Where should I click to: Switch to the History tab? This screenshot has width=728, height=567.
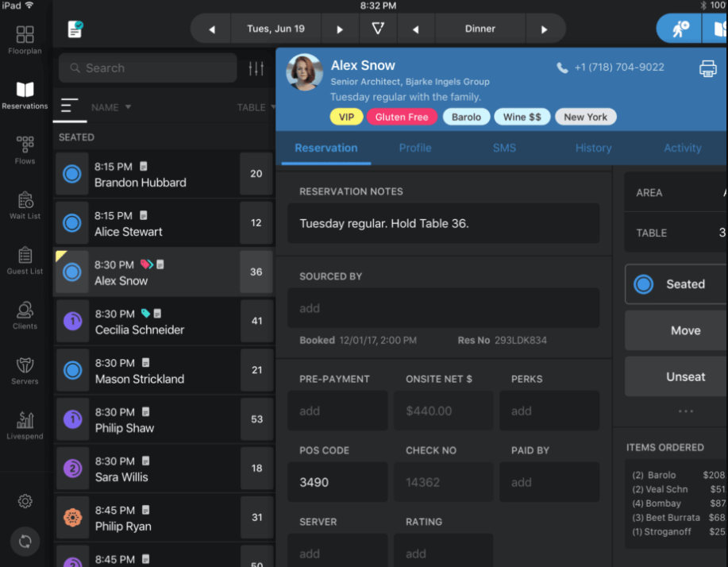pyautogui.click(x=593, y=148)
